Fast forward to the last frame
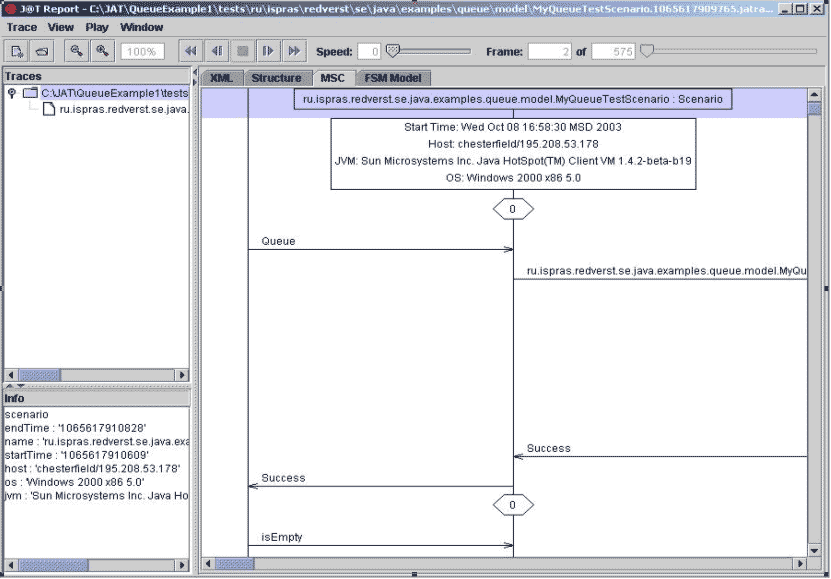Screen dimensions: 831x579 (x=294, y=51)
